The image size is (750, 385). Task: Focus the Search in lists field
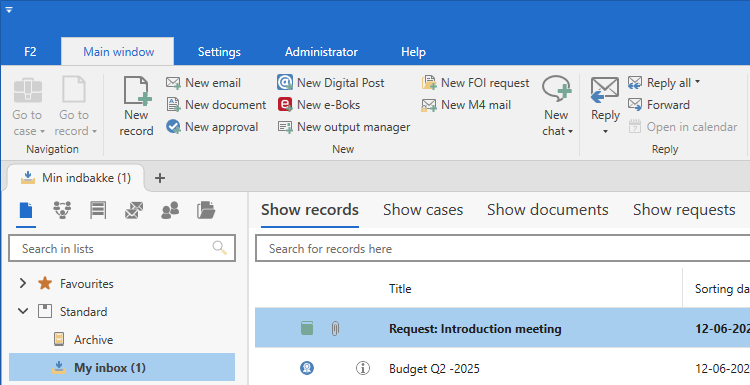click(122, 248)
